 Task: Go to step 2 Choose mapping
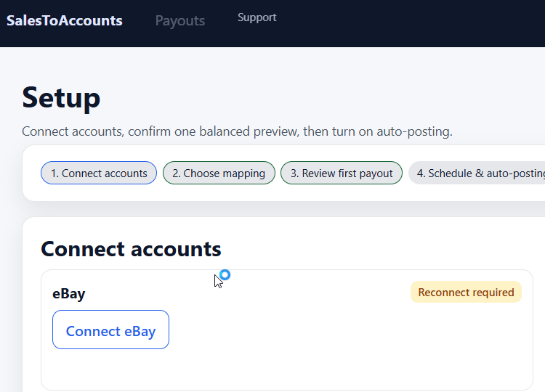[219, 173]
